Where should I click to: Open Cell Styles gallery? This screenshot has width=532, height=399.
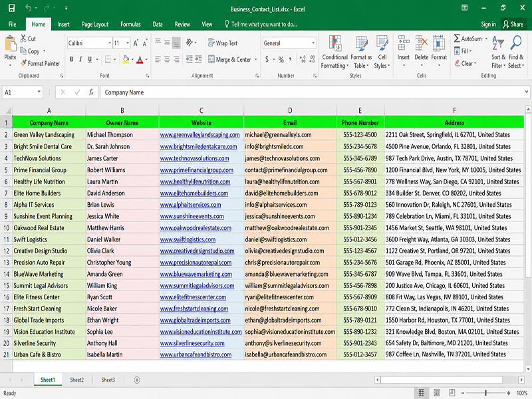[x=382, y=52]
